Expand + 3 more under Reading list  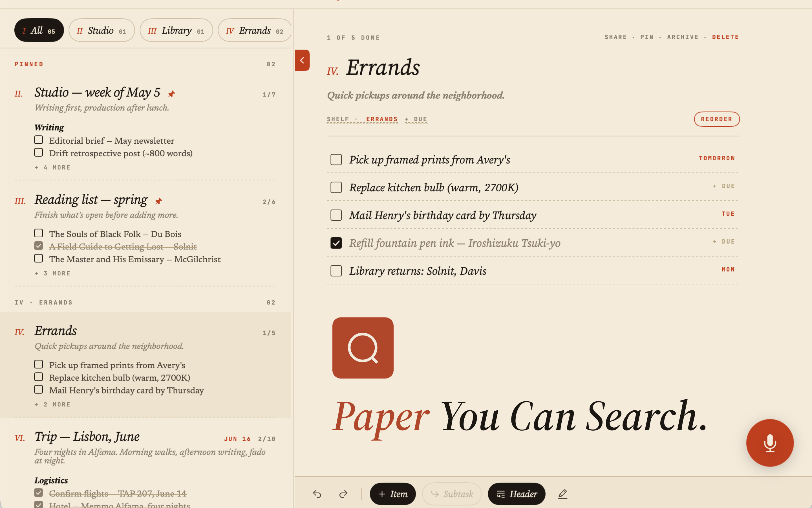[53, 273]
